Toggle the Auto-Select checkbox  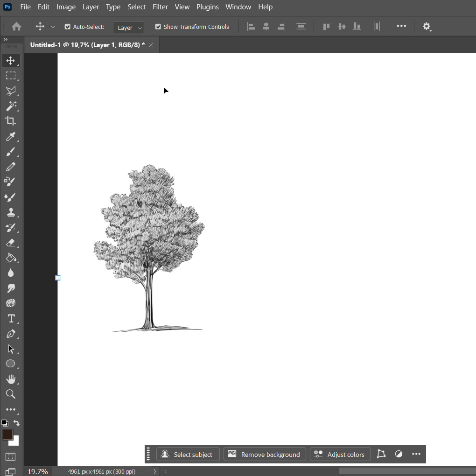(x=68, y=27)
